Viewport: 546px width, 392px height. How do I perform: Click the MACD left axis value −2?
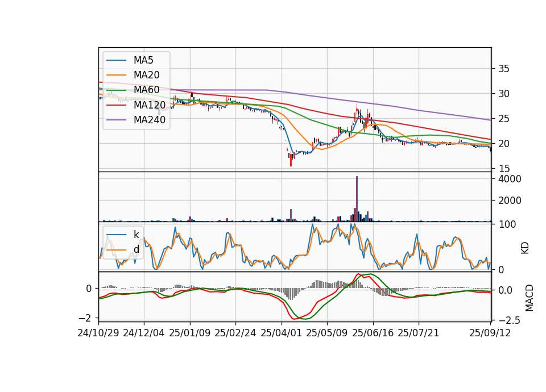tap(85, 318)
